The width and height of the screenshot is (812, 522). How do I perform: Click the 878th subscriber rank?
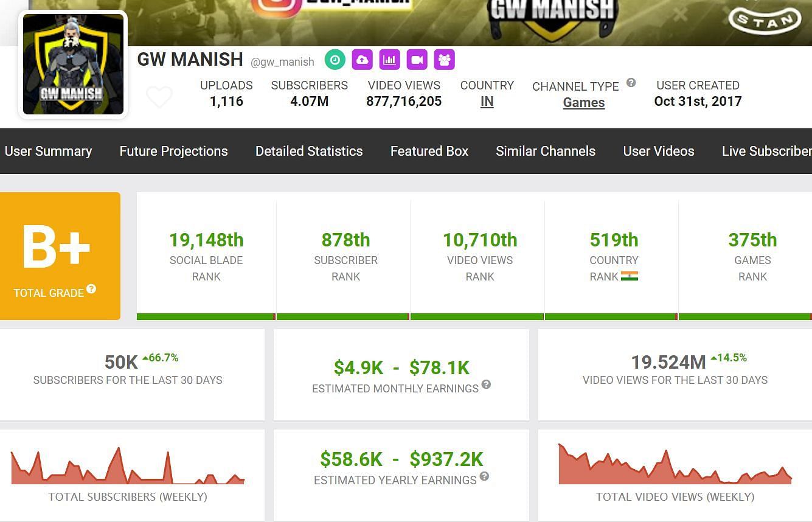coord(345,240)
